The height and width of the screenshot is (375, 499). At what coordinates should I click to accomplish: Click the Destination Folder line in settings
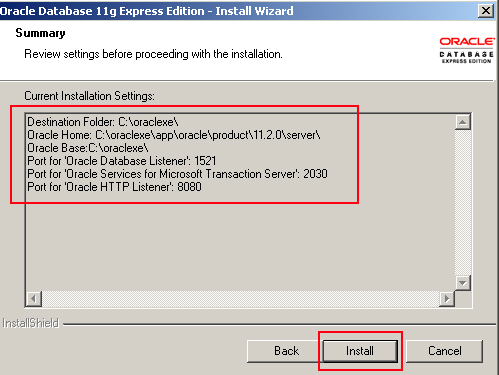(x=103, y=122)
